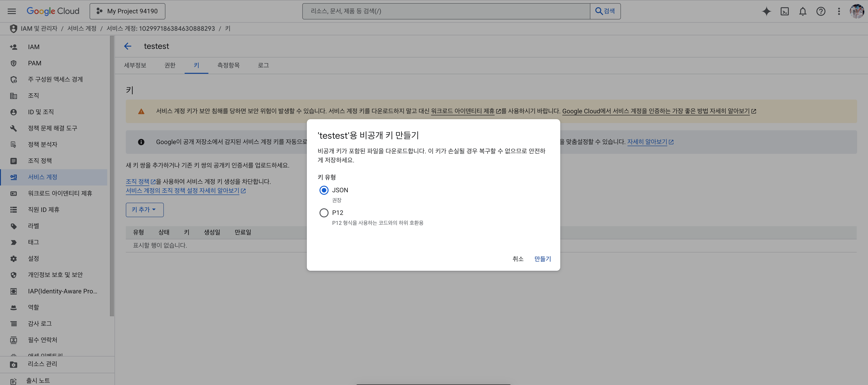Open the notifications bell
The width and height of the screenshot is (868, 385).
tap(803, 11)
